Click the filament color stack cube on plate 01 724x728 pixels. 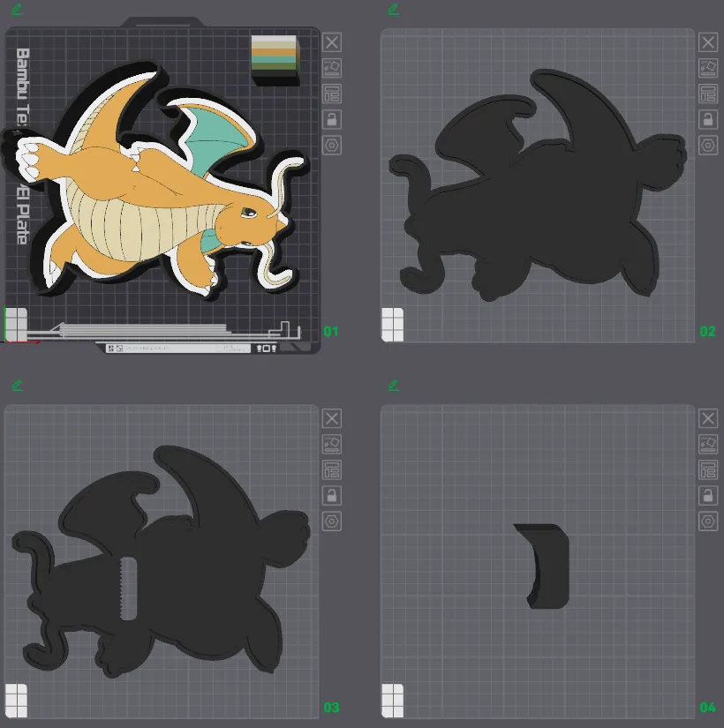[275, 60]
